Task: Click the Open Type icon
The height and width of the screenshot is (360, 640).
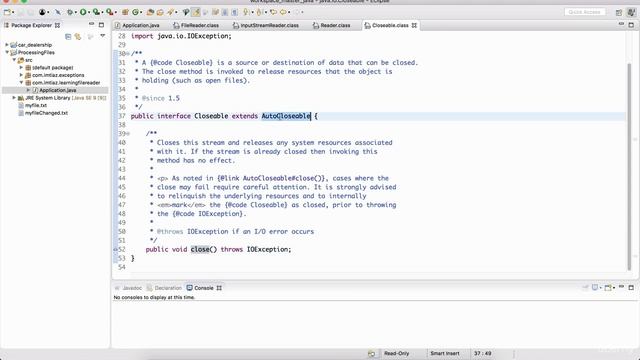Action: point(150,12)
